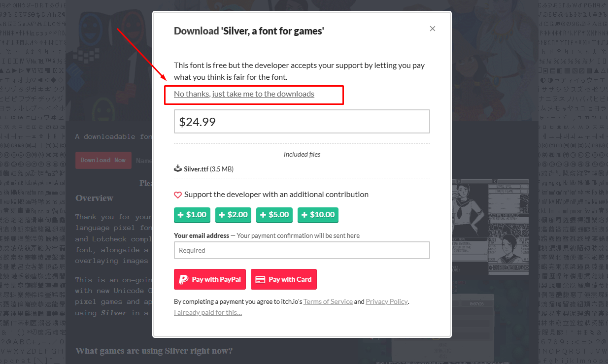The height and width of the screenshot is (364, 608).
Task: Add a $2.00 contribution
Action: tap(233, 215)
